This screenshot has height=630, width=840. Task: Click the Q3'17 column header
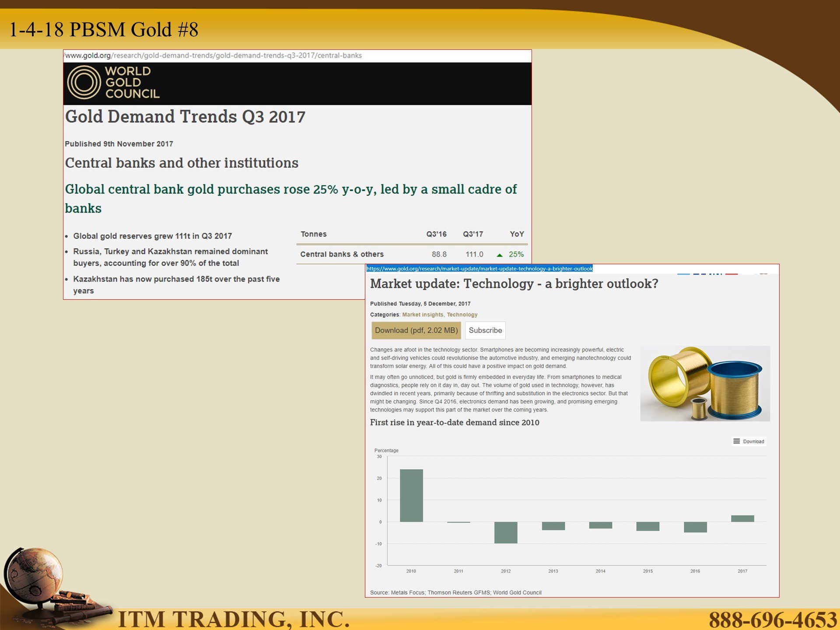(473, 234)
